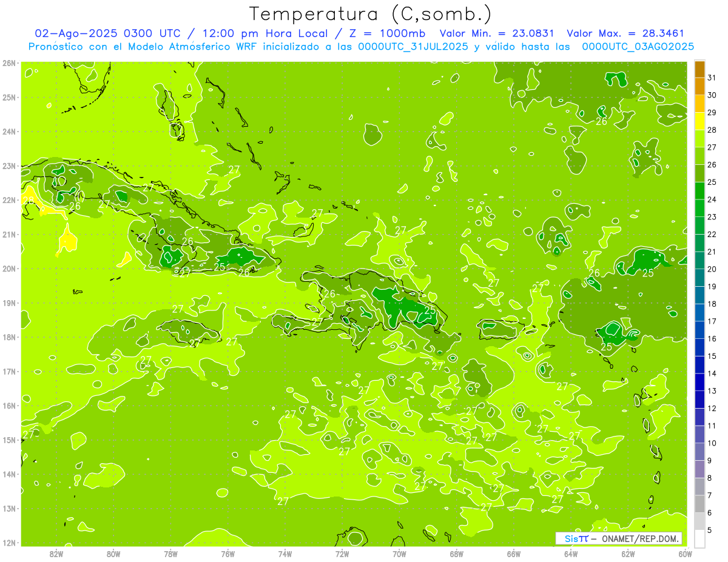Click the "62W" longitude axis label
Viewport: 728px width, 562px height.
click(628, 554)
